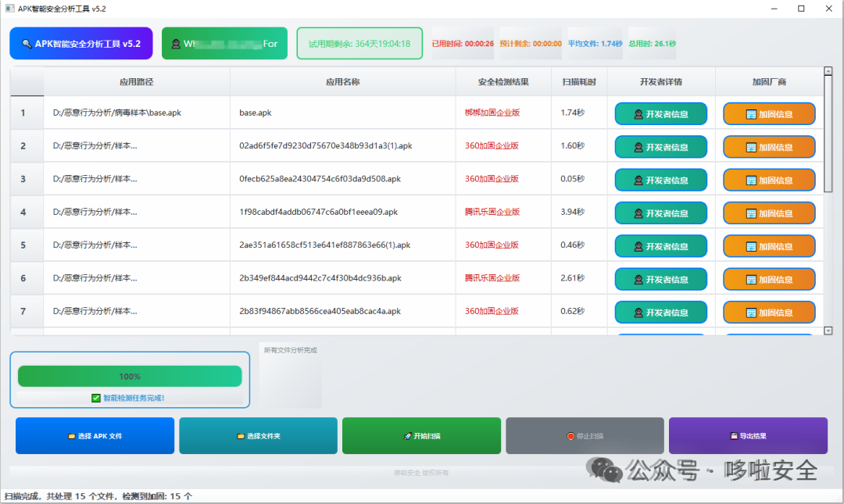Open 开发者信息 for 02ad6f5fe7d9230d75670e348b93d1a3(1).apk
The image size is (844, 504).
click(x=661, y=147)
